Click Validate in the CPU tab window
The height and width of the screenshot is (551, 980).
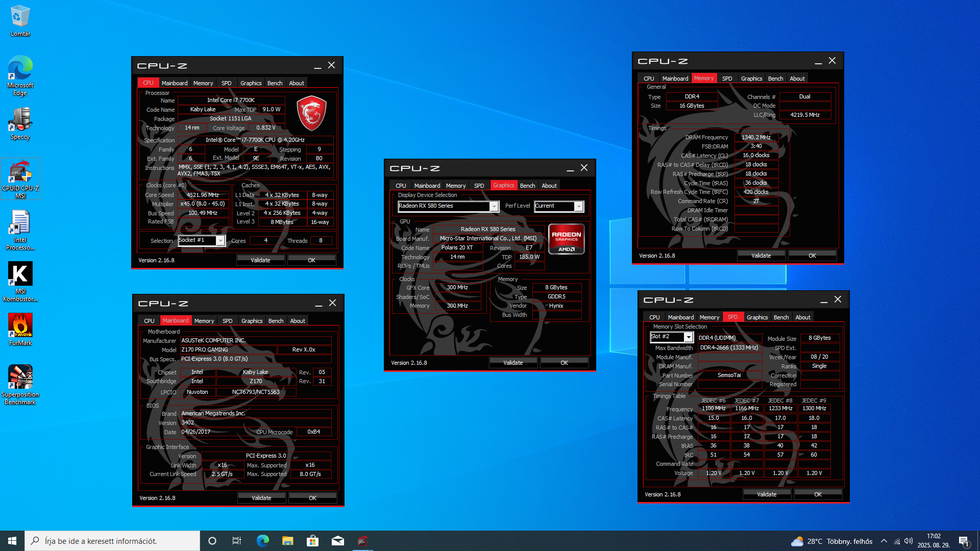coord(260,260)
